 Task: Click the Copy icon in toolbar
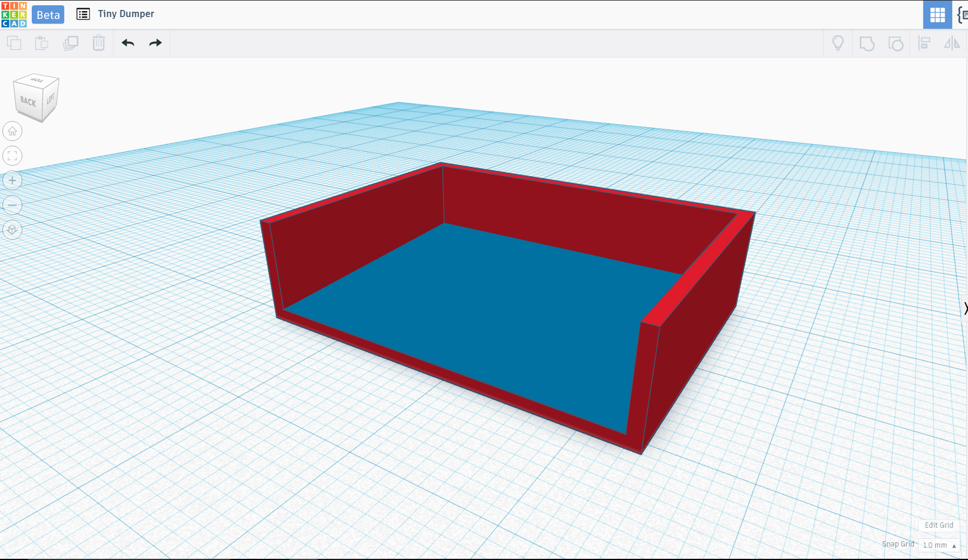pyautogui.click(x=14, y=43)
